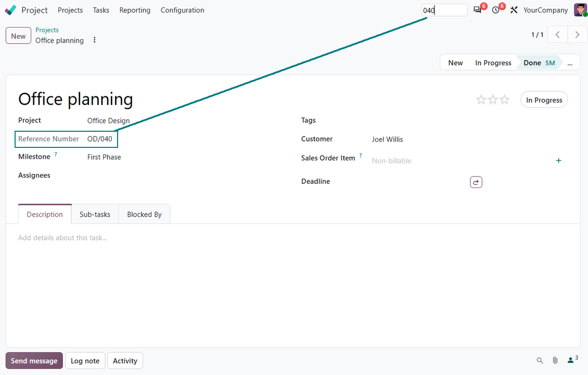588x375 pixels.
Task: Open the YourCompany company switcher
Action: 545,10
